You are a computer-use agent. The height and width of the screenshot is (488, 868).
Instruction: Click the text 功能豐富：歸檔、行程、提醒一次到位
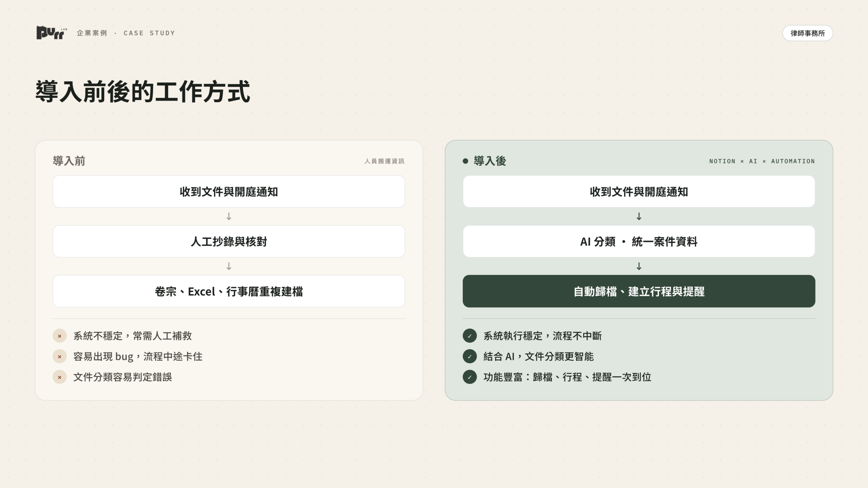pos(567,377)
